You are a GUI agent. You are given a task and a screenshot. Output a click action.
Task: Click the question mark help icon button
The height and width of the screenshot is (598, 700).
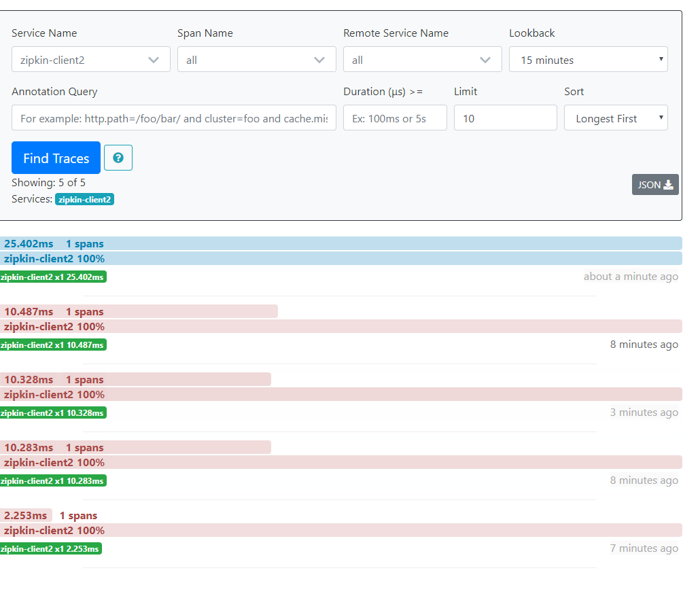[118, 158]
